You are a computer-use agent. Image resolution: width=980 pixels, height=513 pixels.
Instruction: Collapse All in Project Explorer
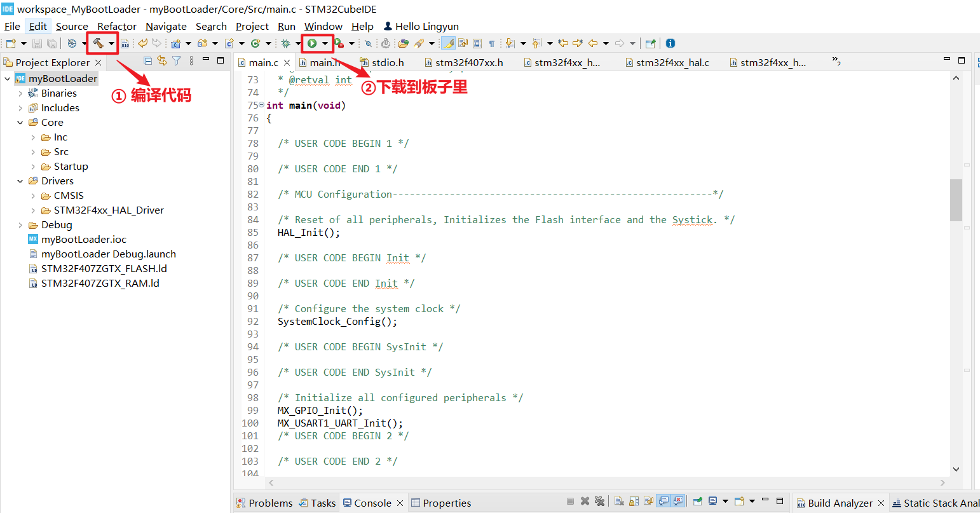pyautogui.click(x=148, y=60)
